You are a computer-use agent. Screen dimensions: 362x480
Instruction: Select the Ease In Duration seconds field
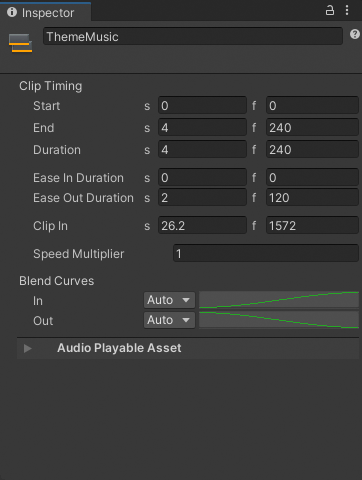(202, 178)
